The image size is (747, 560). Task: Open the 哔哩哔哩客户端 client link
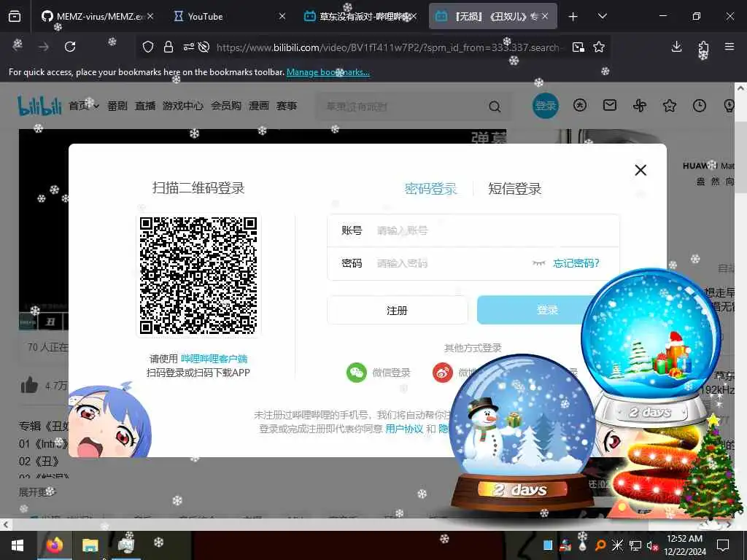214,359
